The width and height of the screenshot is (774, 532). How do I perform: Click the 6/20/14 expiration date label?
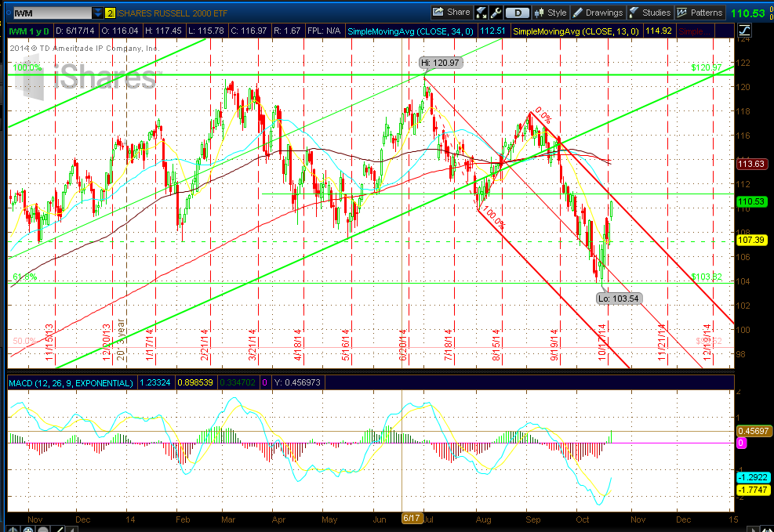pos(402,345)
